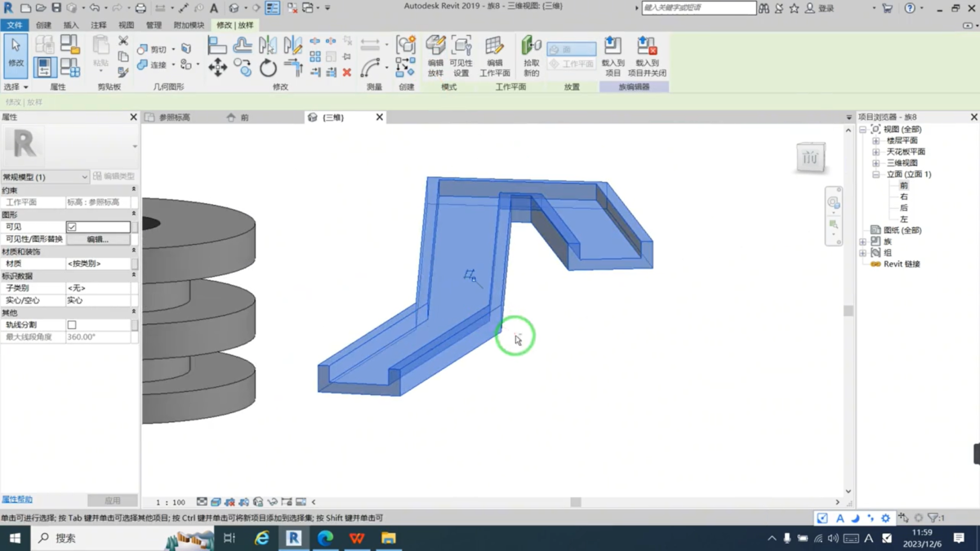Viewport: 980px width, 551px height.
Task: Expand the 天花板平面 tree node
Action: (875, 152)
